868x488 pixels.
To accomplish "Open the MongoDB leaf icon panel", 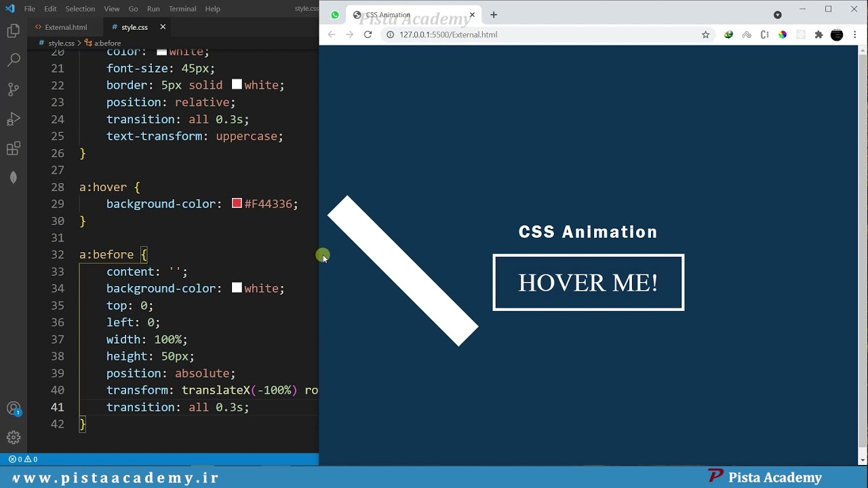I will 13,178.
